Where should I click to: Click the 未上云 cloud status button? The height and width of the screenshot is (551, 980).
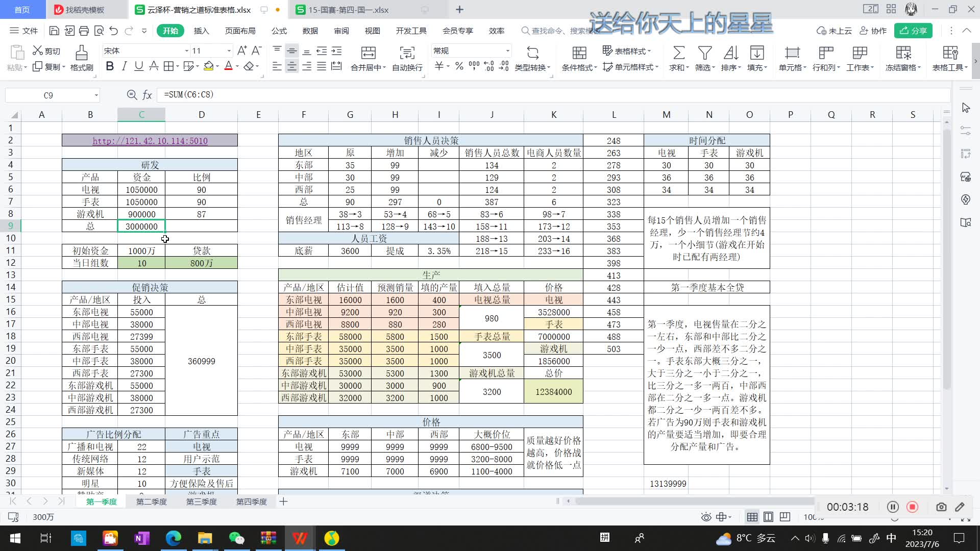(834, 31)
